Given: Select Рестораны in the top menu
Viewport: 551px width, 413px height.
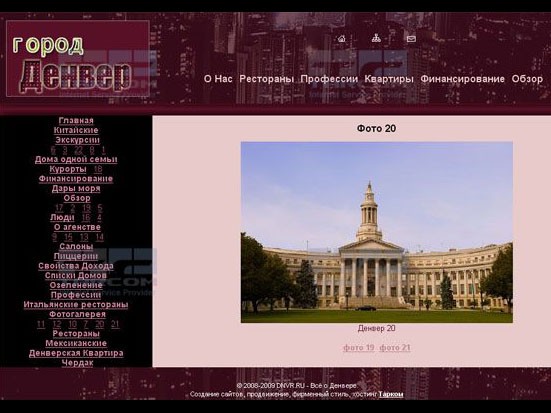Looking at the screenshot, I should click(x=267, y=79).
